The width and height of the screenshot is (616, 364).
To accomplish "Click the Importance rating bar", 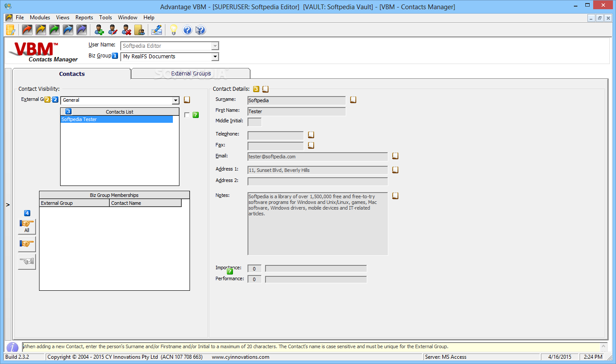I will point(316,268).
